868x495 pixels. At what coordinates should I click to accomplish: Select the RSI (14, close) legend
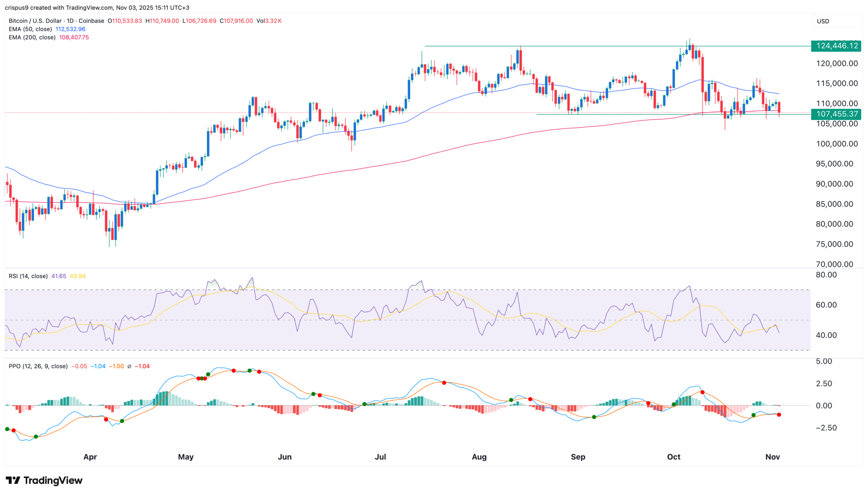pyautogui.click(x=28, y=276)
